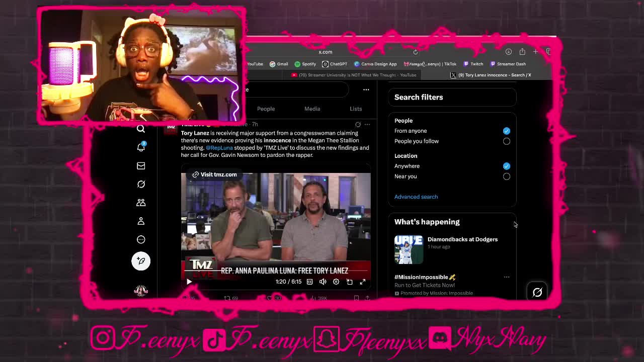Open #MissionImpossible promoted trend
This screenshot has width=644, height=362.
click(x=425, y=277)
